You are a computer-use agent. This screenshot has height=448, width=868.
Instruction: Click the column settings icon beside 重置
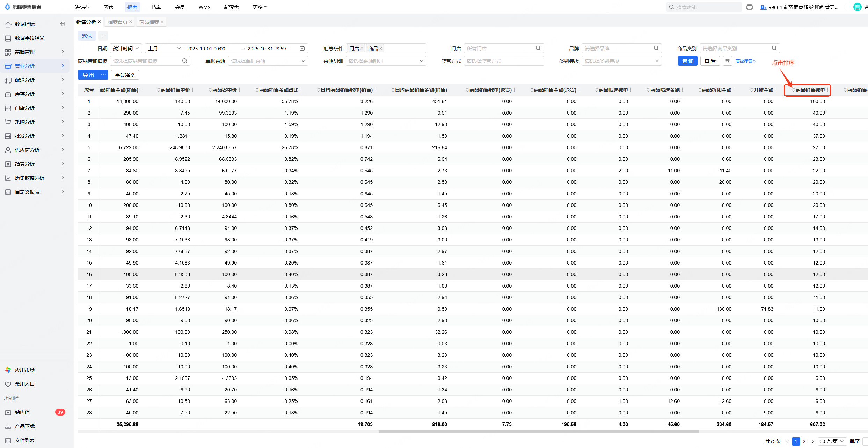728,61
